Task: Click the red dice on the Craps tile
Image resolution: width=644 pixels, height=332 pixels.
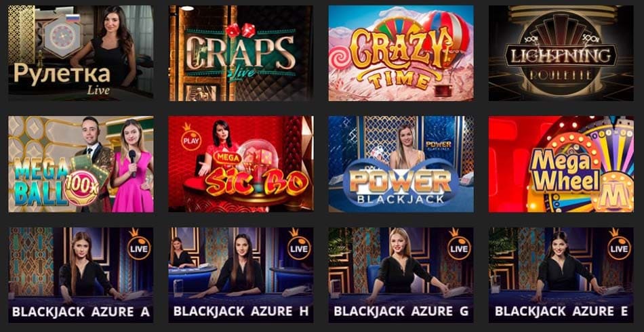Action: tap(240, 30)
